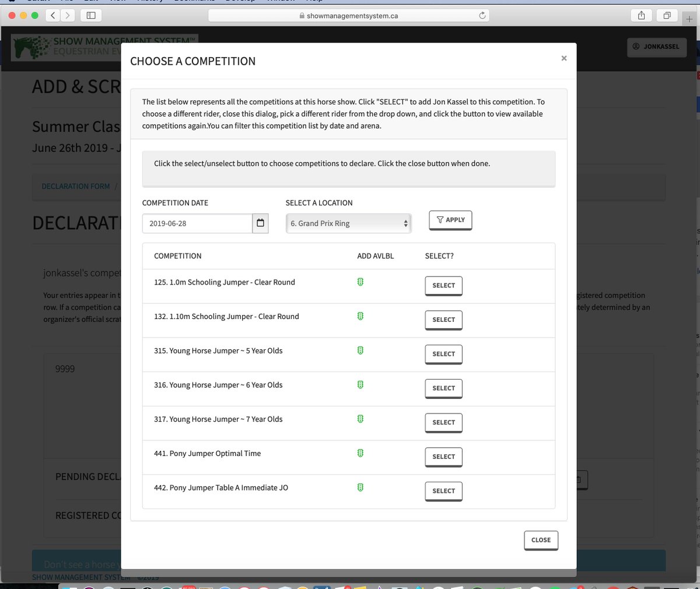Image resolution: width=700 pixels, height=589 pixels.
Task: Click green availability icon for competition 442
Action: pyautogui.click(x=360, y=488)
